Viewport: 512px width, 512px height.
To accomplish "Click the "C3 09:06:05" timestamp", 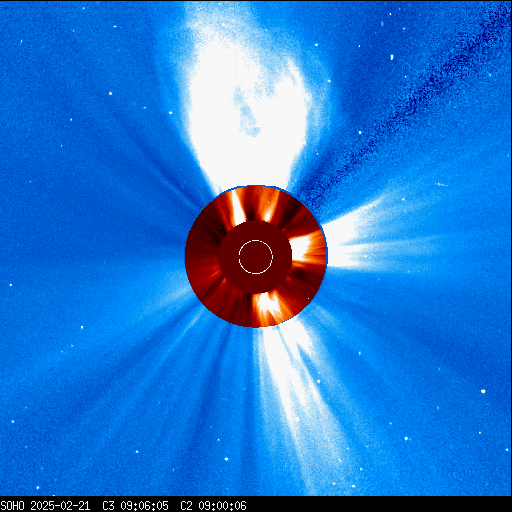I will 135,505.
